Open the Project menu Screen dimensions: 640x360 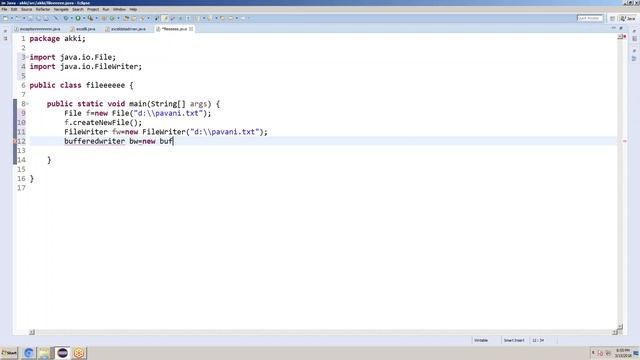[x=93, y=9]
